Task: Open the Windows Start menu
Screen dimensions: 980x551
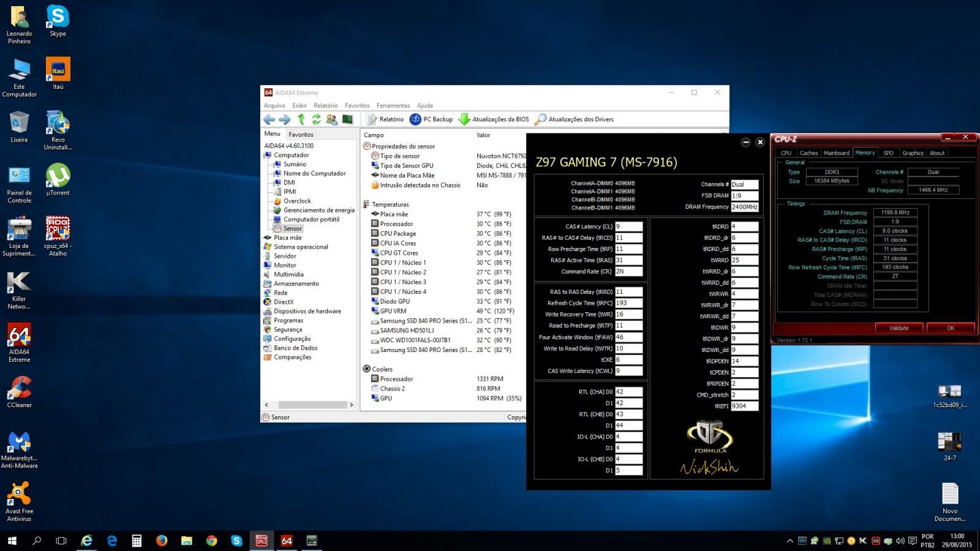Action: (12, 541)
